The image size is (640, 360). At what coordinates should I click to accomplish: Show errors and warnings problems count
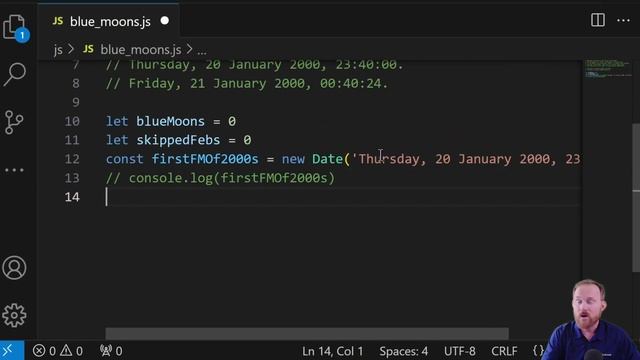tap(58, 351)
